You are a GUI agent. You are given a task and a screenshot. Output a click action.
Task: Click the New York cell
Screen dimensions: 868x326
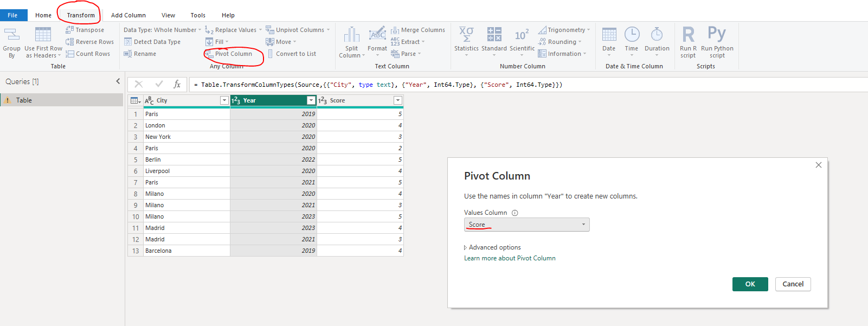[187, 137]
